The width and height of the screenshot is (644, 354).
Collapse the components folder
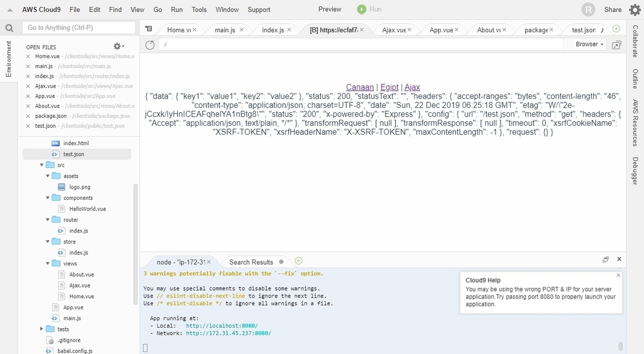click(x=48, y=198)
